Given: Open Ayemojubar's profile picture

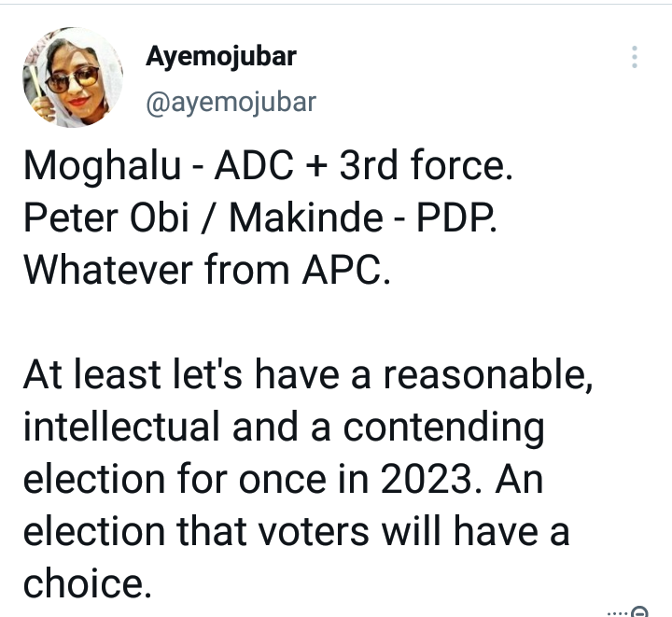Looking at the screenshot, I should coord(73,77).
